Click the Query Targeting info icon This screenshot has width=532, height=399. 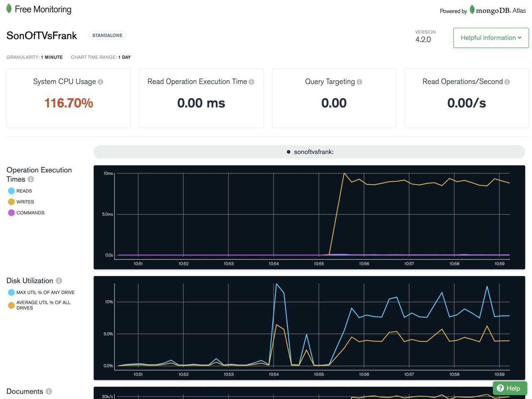360,82
